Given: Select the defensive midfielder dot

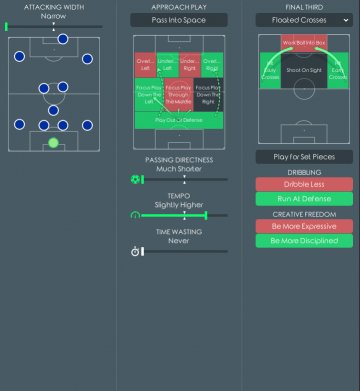Looking at the screenshot, I should point(53,110).
